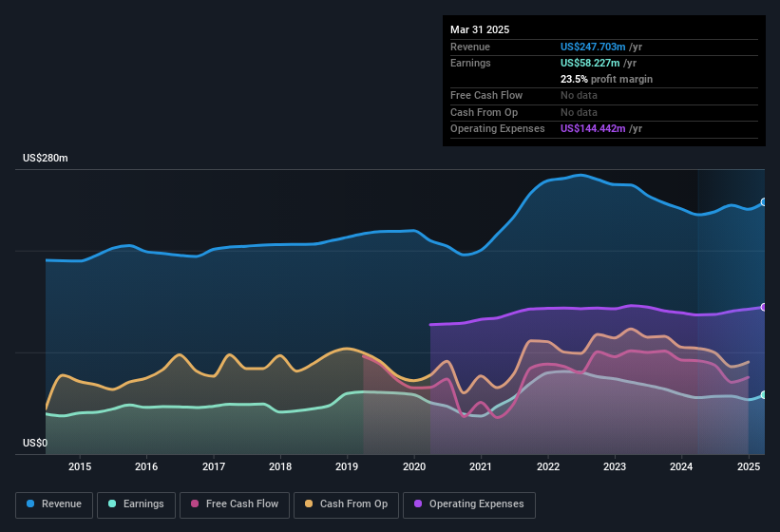The width and height of the screenshot is (780, 532).
Task: Click the US$0 y-axis label
Action: [x=35, y=443]
